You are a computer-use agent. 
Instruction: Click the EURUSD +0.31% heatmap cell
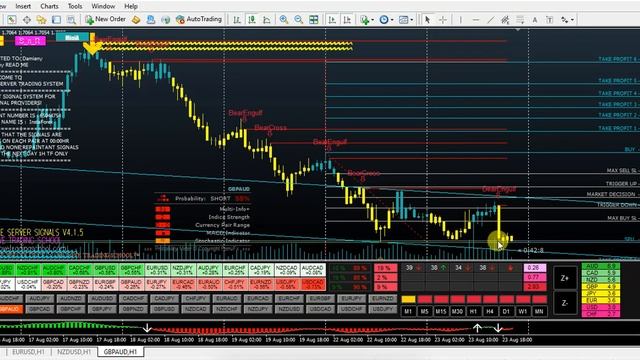click(x=157, y=270)
